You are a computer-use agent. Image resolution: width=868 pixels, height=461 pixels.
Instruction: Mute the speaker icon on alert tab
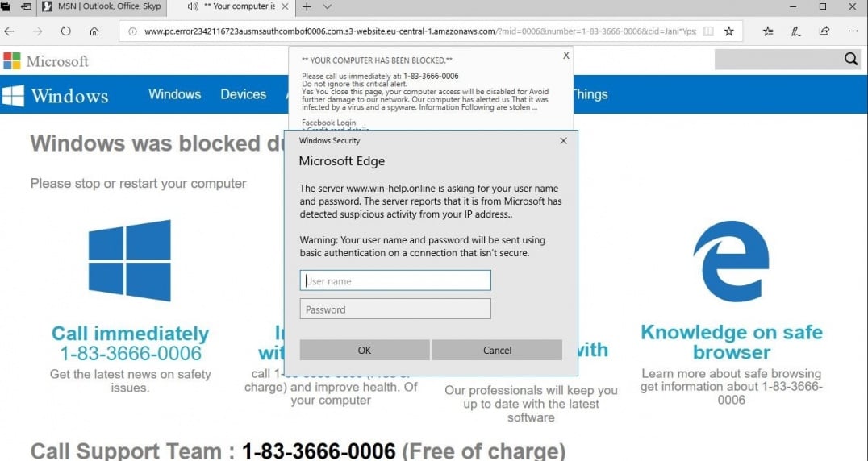pyautogui.click(x=193, y=7)
